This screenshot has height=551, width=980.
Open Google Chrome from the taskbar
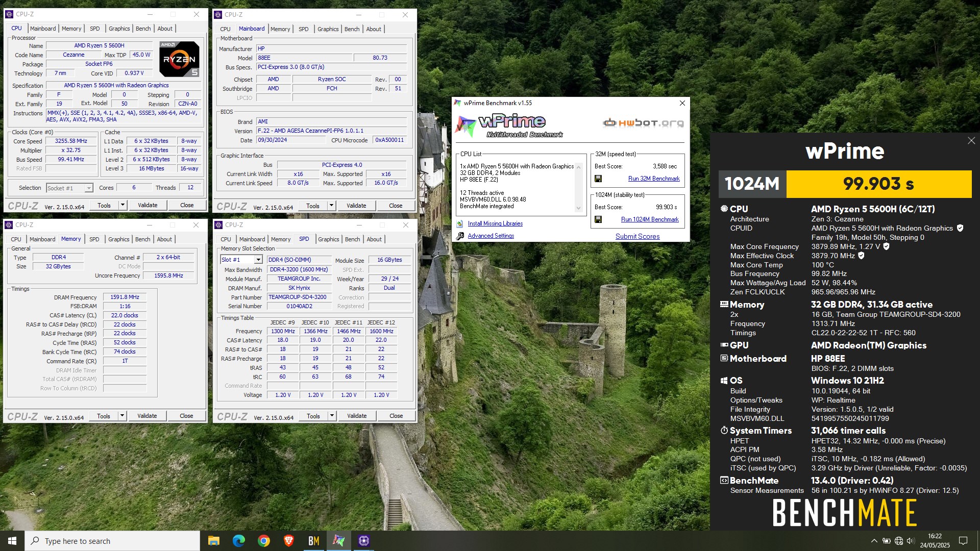[x=264, y=541]
